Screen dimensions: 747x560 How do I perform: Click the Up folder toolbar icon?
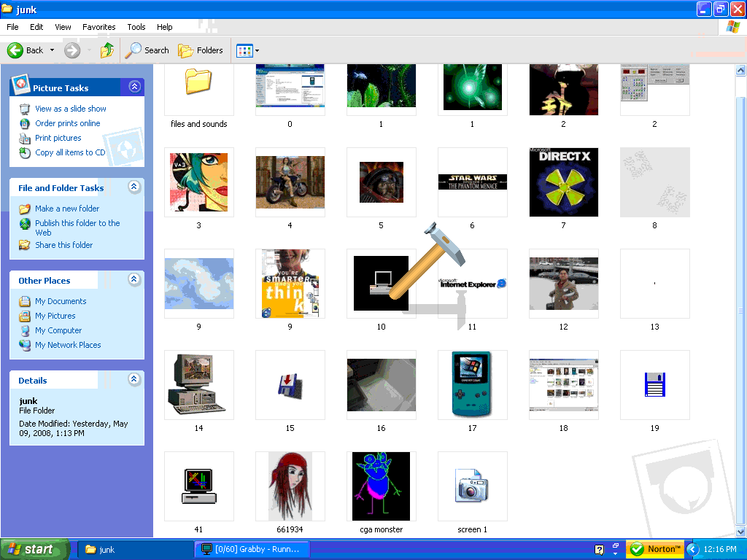click(x=107, y=50)
